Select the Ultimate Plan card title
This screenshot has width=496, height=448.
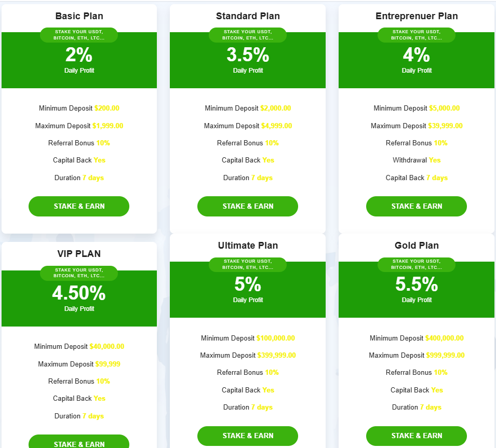247,245
